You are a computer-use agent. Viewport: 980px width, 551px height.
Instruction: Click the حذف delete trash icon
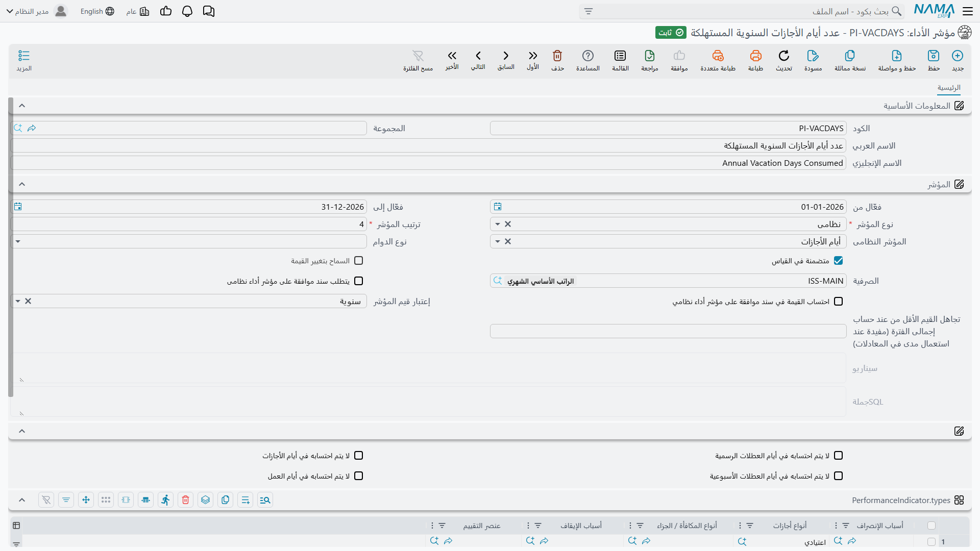coord(557,56)
